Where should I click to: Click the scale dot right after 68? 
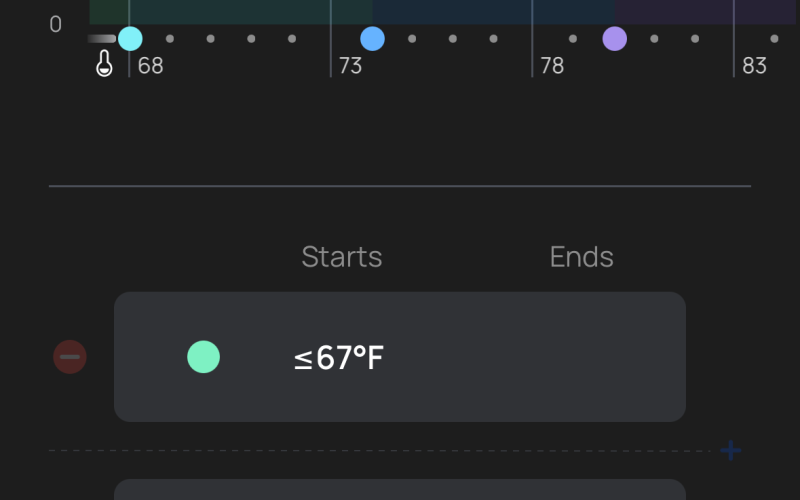(x=170, y=39)
